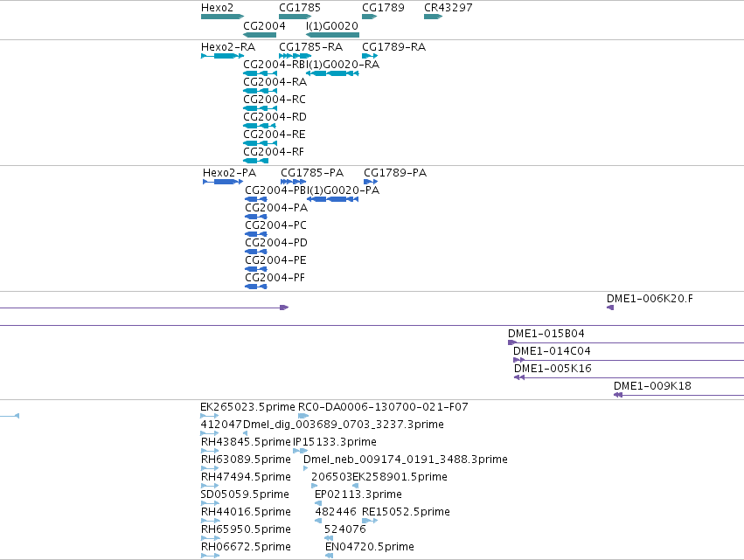Select the Hexo2-PA protein glyph

point(223,182)
